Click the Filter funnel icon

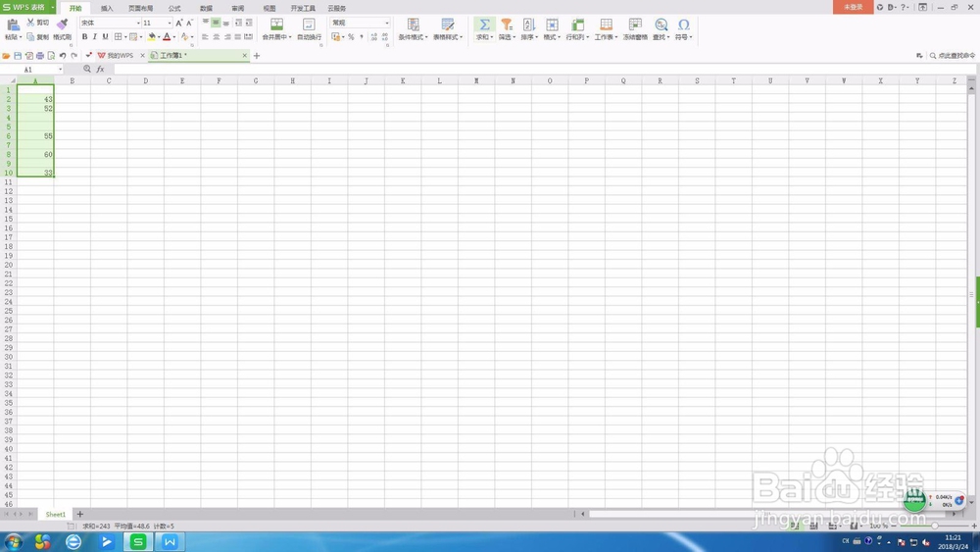pos(507,25)
